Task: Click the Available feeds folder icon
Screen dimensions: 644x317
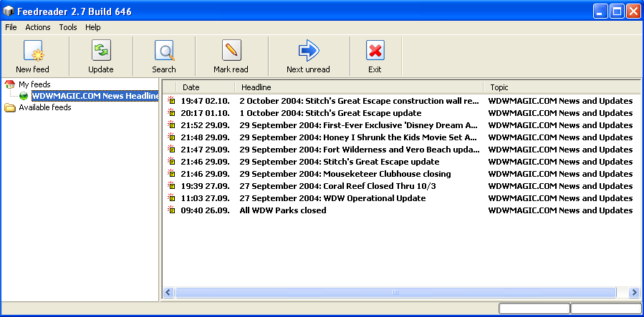Action: click(x=10, y=108)
